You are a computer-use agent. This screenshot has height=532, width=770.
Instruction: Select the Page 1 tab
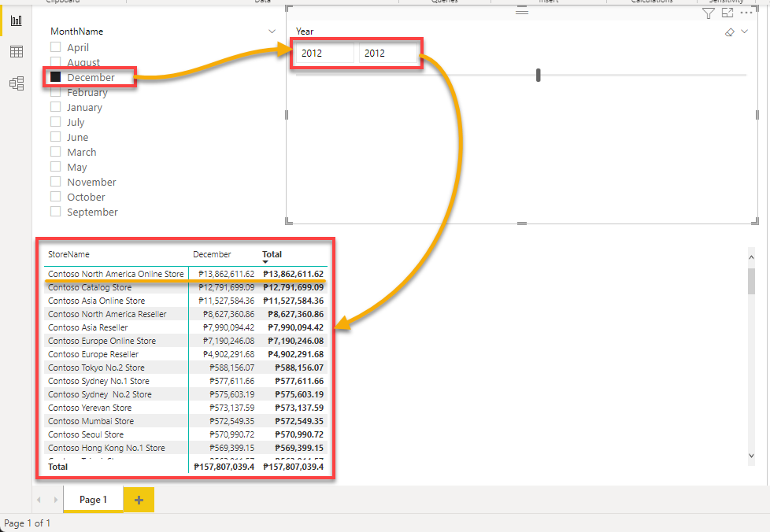click(93, 500)
